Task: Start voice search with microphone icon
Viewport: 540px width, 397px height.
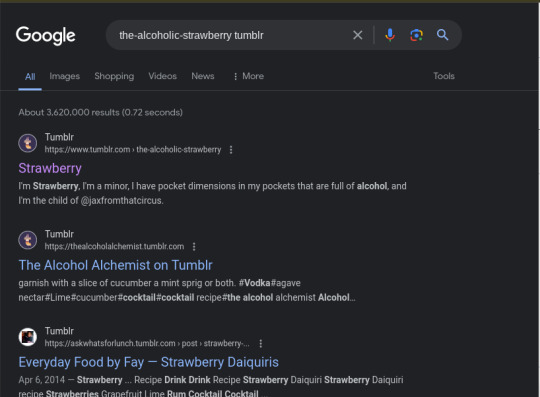Action: [390, 35]
